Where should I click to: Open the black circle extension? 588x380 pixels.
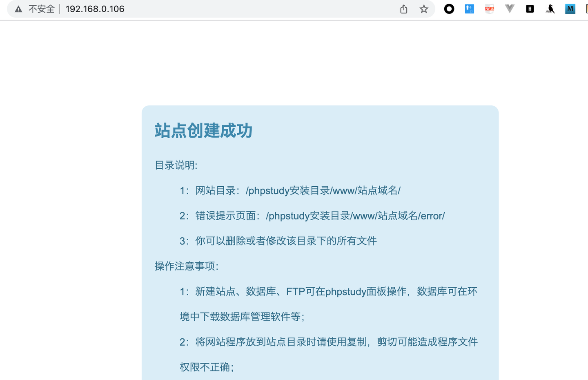click(449, 9)
